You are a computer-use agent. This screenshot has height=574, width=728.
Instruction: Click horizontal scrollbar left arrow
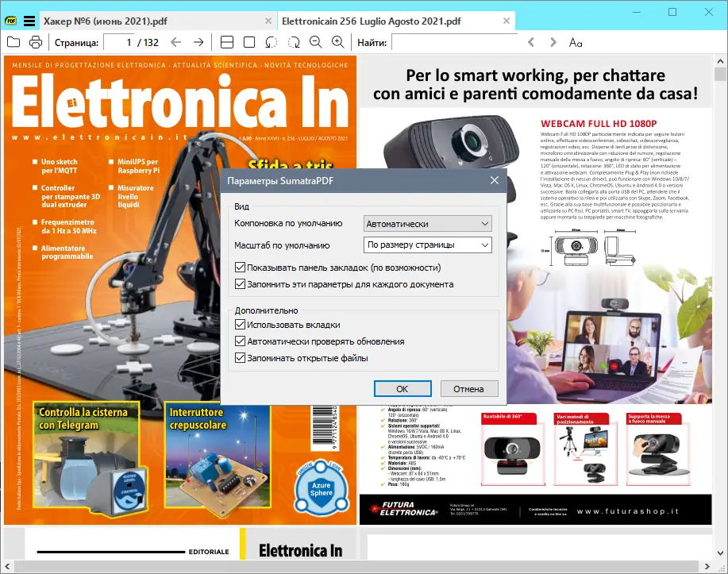point(7,566)
